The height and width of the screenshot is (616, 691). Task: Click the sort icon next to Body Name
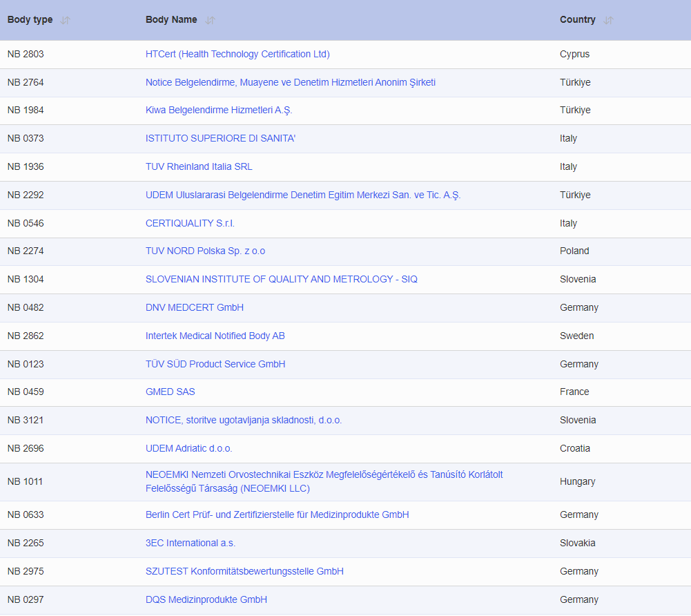[210, 20]
